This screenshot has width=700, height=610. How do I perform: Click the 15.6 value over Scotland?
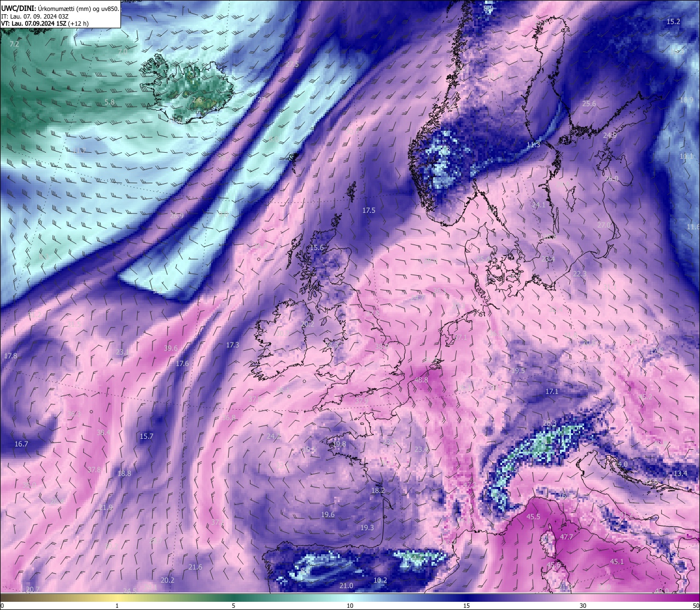pyautogui.click(x=317, y=248)
